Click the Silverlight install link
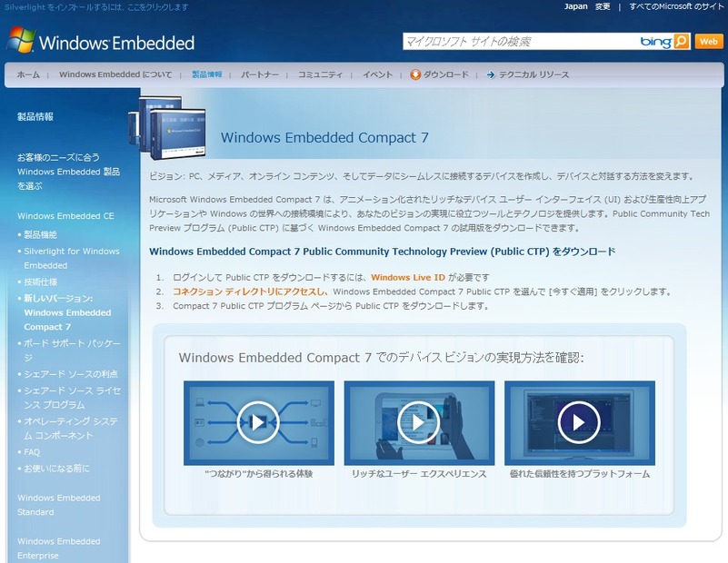 (x=96, y=7)
